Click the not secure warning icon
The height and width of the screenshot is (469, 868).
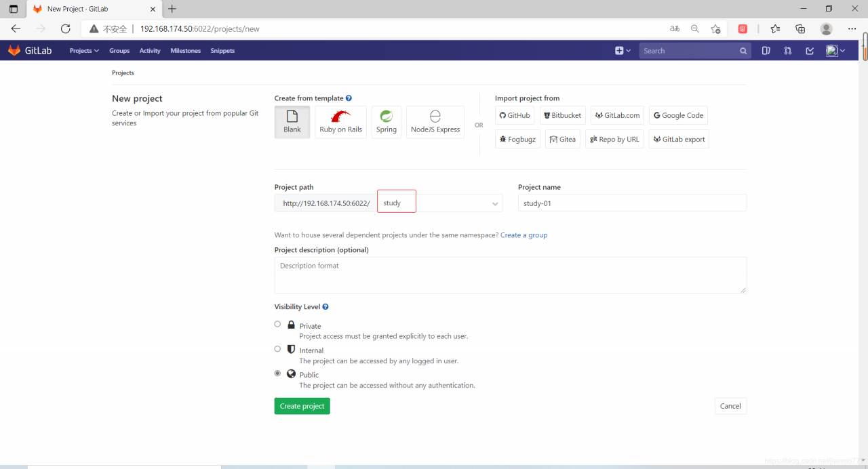[94, 29]
